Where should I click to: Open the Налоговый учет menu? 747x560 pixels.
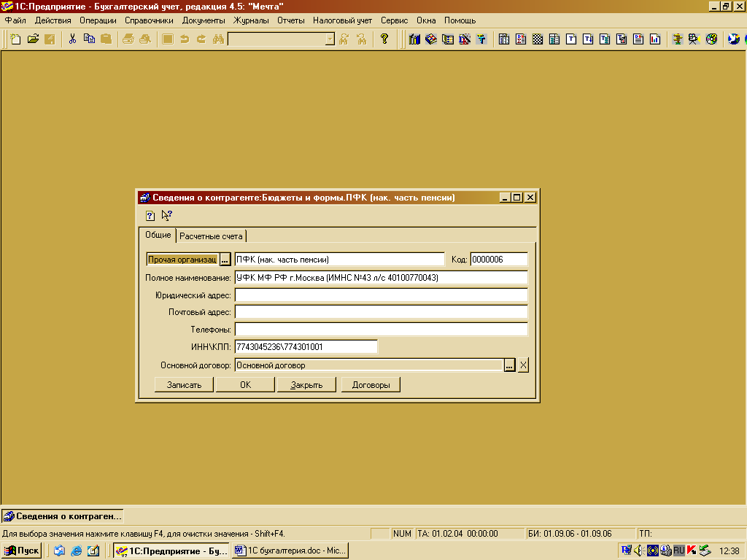click(x=343, y=20)
